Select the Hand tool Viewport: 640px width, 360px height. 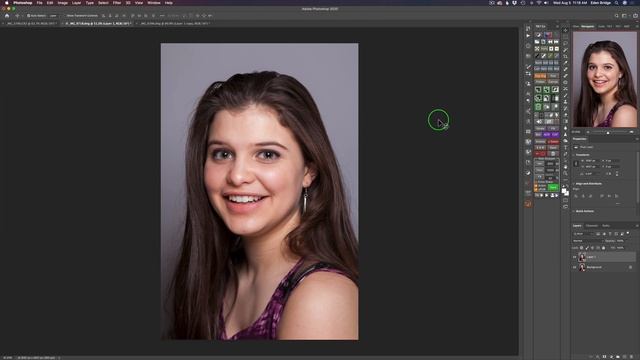pos(565,167)
